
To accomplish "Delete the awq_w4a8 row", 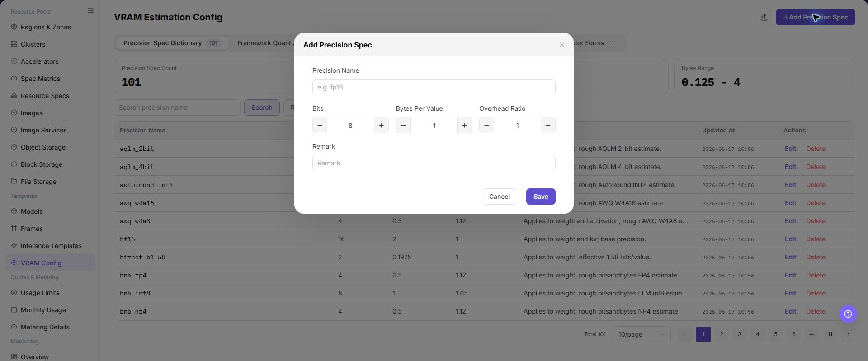I will click(816, 221).
